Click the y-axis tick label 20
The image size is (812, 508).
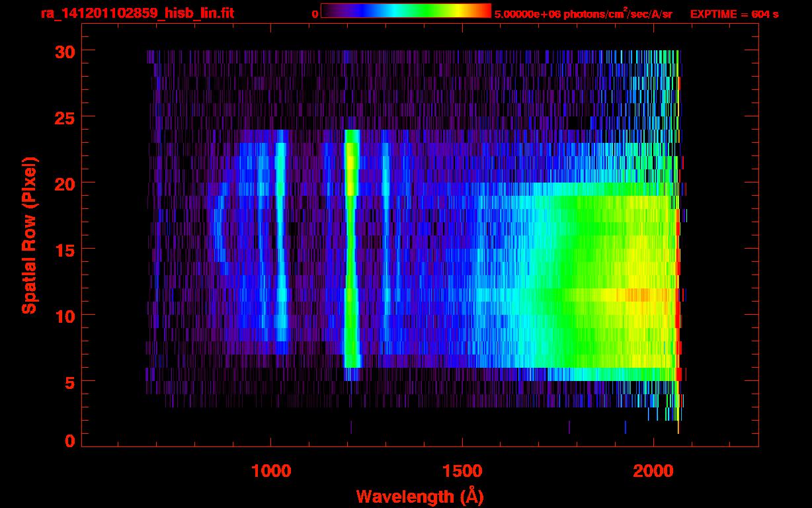point(63,183)
